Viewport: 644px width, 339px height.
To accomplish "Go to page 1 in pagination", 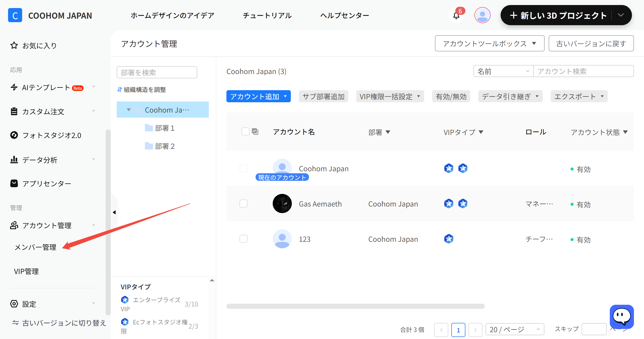I will coord(458,330).
